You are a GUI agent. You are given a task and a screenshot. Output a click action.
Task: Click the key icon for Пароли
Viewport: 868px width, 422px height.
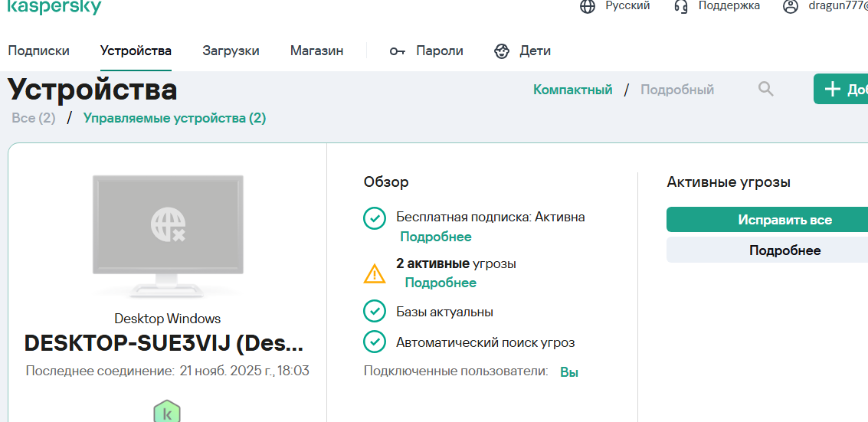click(x=397, y=51)
